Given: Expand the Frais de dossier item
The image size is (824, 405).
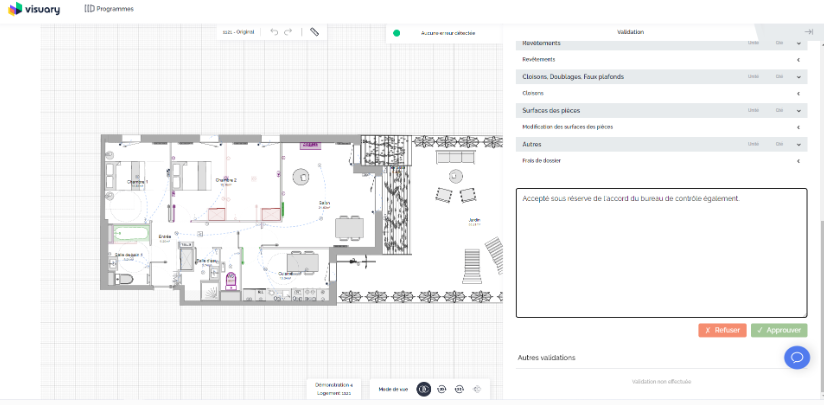Looking at the screenshot, I should coord(799,160).
